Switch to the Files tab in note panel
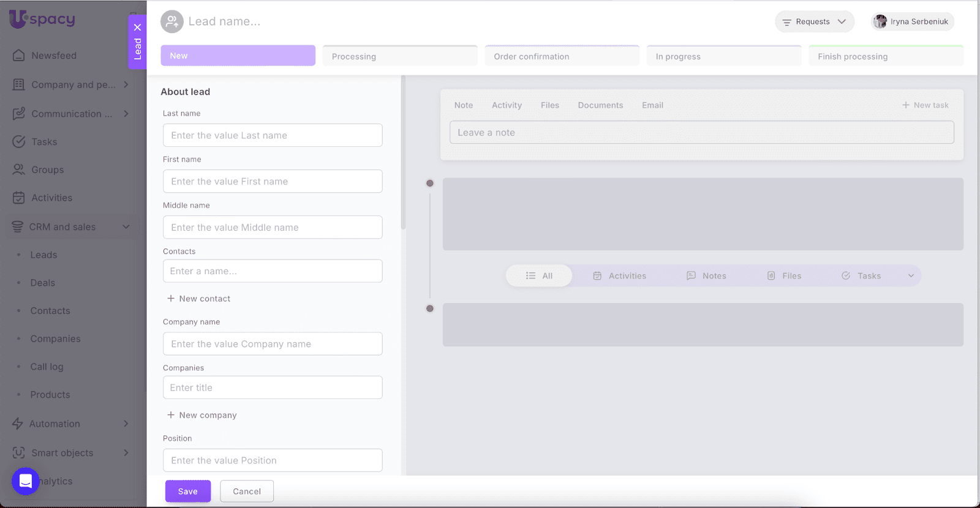980x508 pixels. (549, 105)
